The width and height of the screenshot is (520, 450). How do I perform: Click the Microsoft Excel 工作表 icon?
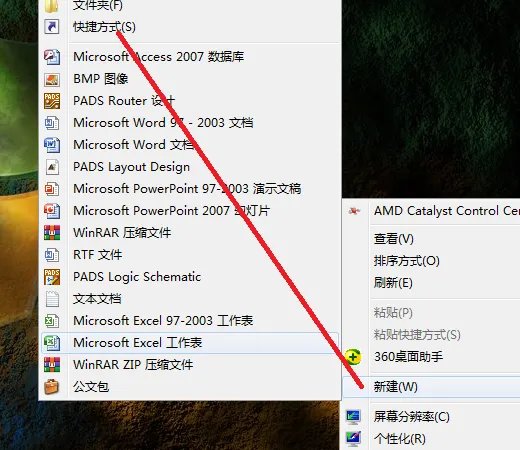[52, 343]
